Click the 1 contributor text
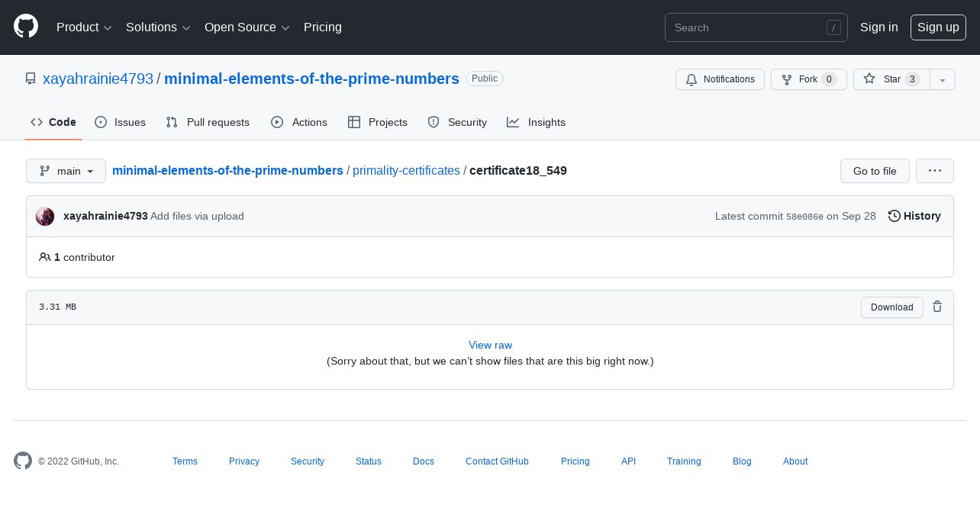980x508 pixels. pyautogui.click(x=77, y=257)
